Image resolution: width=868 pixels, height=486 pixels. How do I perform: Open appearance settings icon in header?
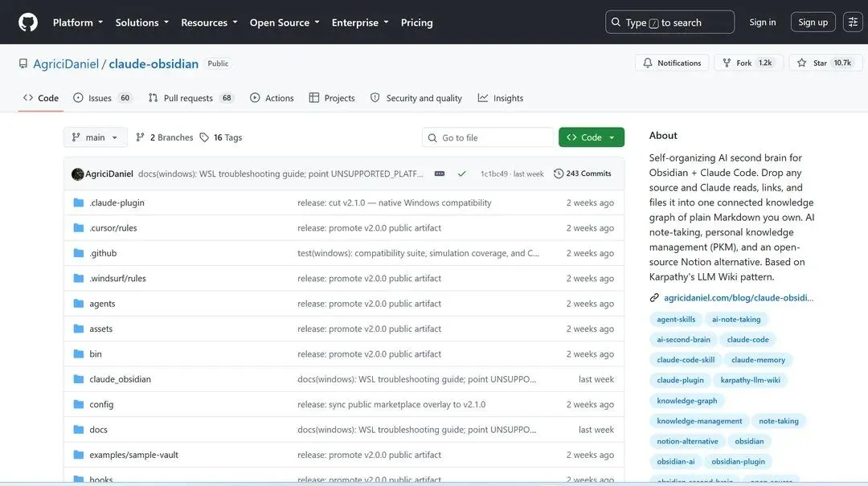coord(853,22)
